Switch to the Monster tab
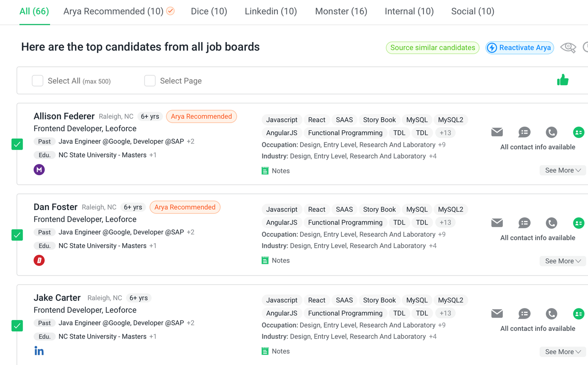Image resolution: width=588 pixels, height=365 pixels. (341, 11)
